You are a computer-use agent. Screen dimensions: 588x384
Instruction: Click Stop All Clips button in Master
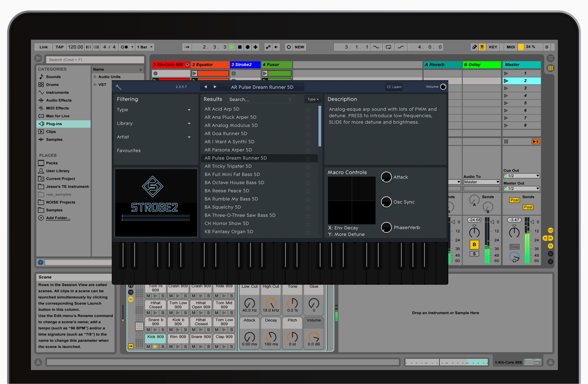[x=506, y=142]
